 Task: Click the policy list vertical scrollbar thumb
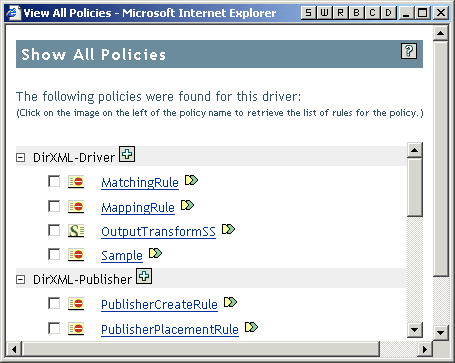coord(415,187)
